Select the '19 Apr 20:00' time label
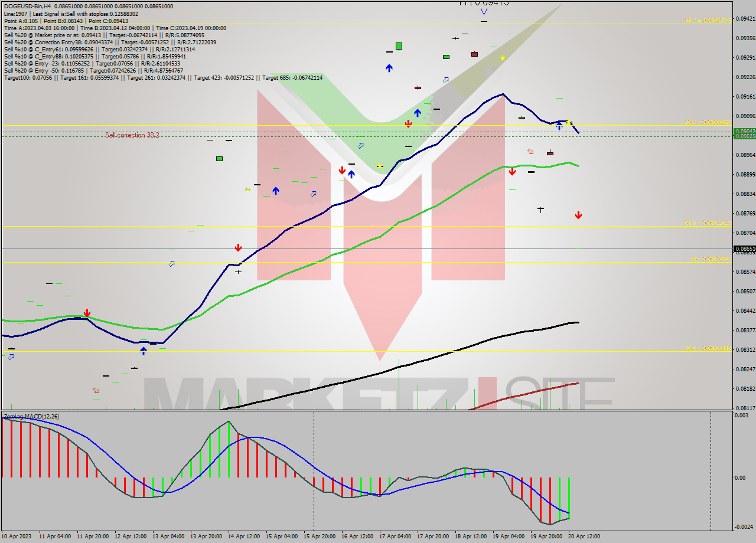Screen dimensions: 756x543 [x=546, y=537]
